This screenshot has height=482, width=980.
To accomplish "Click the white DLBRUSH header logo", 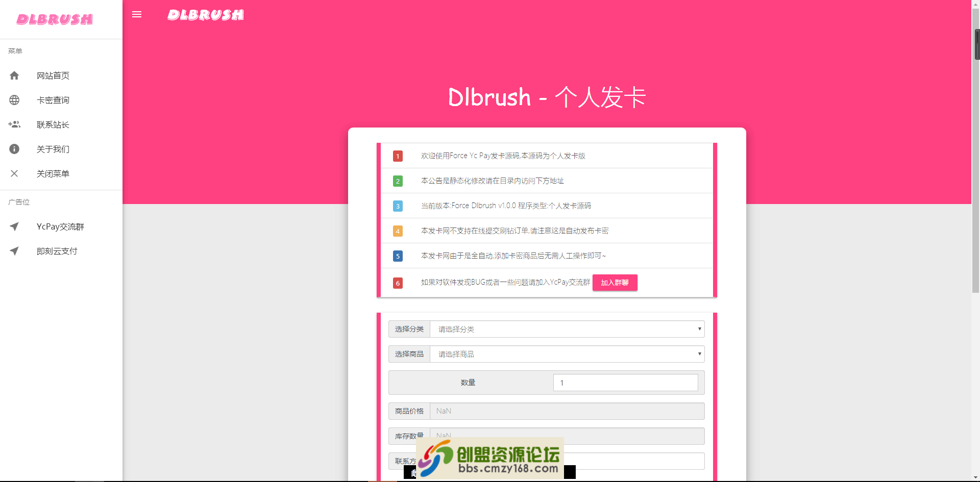I will (x=206, y=15).
